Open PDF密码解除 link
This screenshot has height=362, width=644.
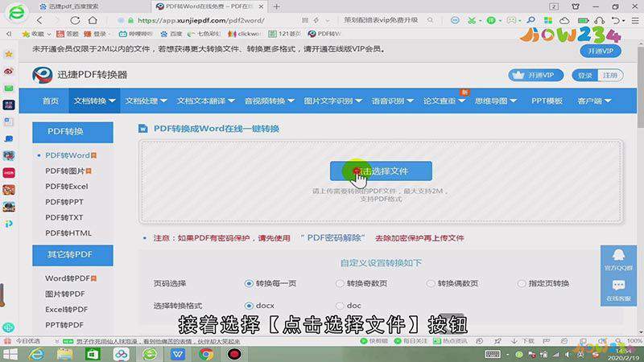click(332, 238)
